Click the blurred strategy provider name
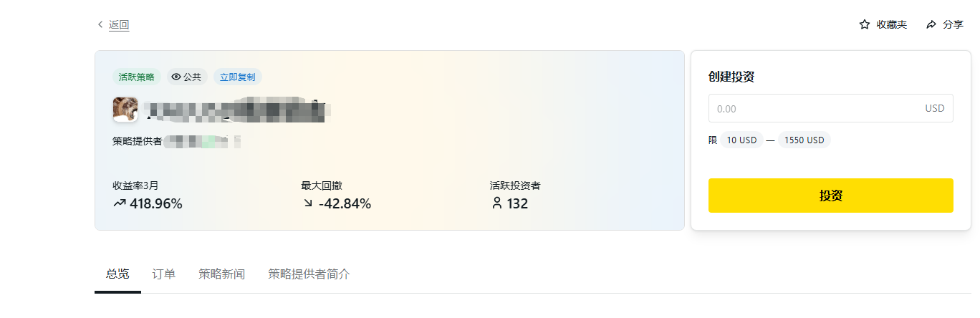Screen dimensions: 980x318 (202, 141)
